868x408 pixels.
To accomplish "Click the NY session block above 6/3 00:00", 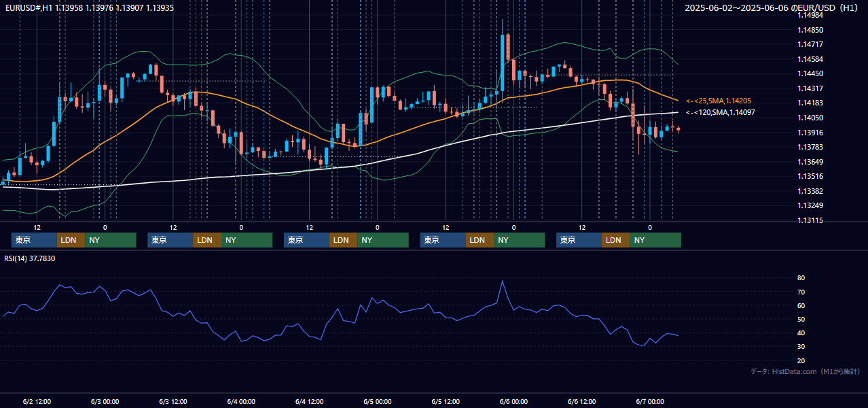I will pyautogui.click(x=111, y=240).
